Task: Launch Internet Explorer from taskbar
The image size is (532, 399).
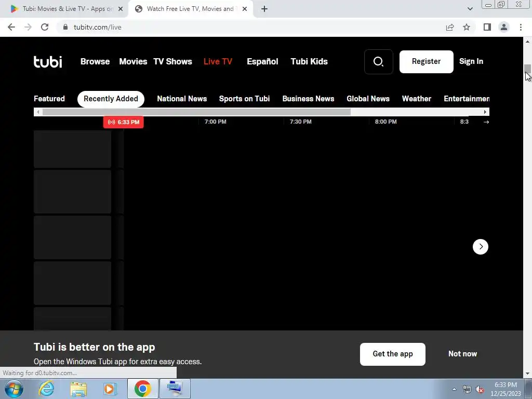Action: point(46,389)
